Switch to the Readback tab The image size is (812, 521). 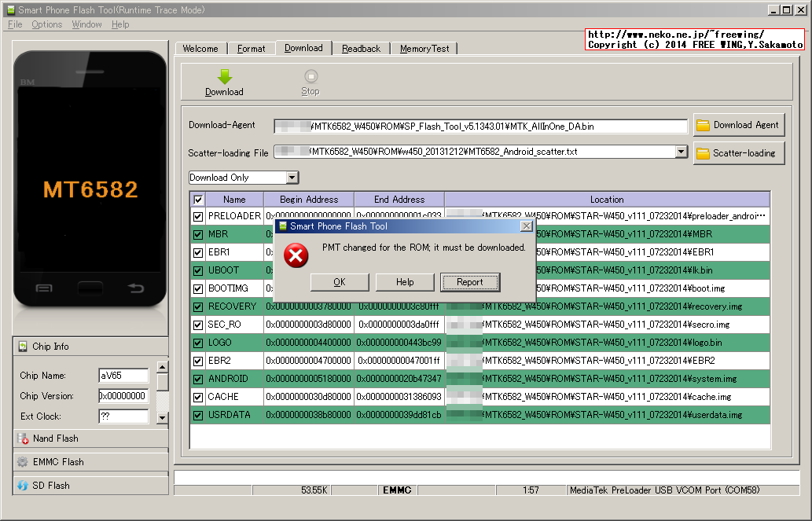pos(361,48)
